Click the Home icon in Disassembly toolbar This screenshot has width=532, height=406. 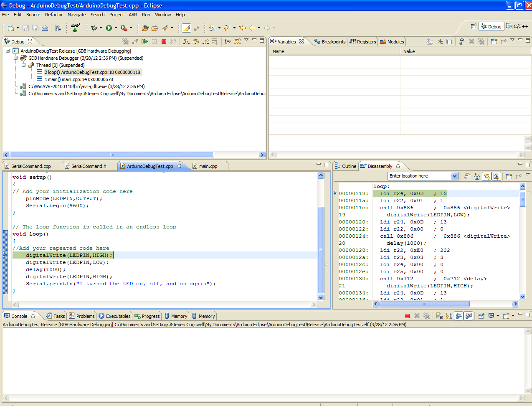477,176
